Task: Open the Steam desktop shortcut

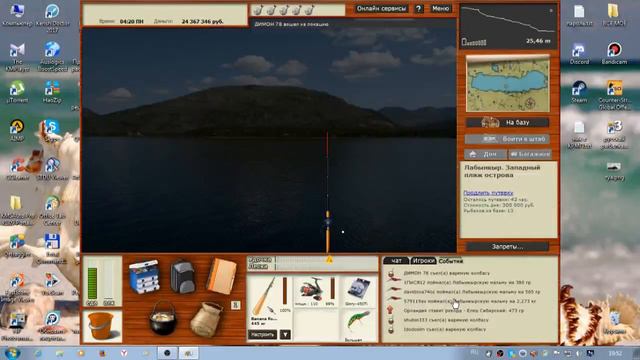Action: [579, 91]
